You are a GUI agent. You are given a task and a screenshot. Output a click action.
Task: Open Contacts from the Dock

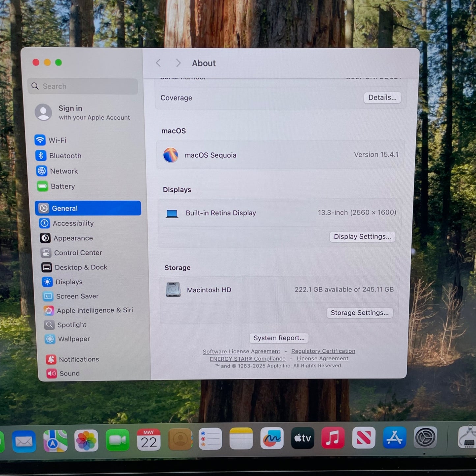pos(180,439)
